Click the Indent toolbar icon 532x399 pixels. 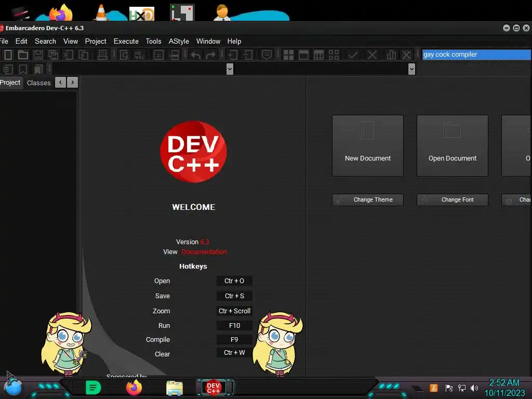[x=232, y=55]
